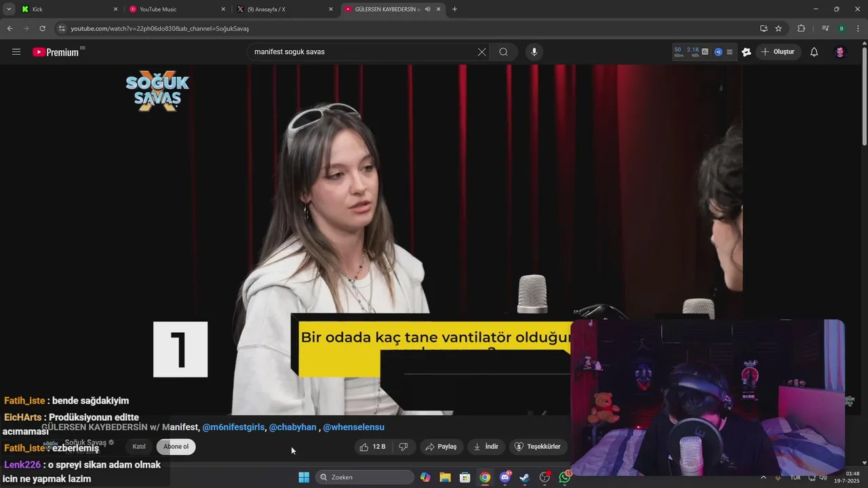Open Microsoft Store from taskbar
The width and height of the screenshot is (868, 488).
[465, 477]
